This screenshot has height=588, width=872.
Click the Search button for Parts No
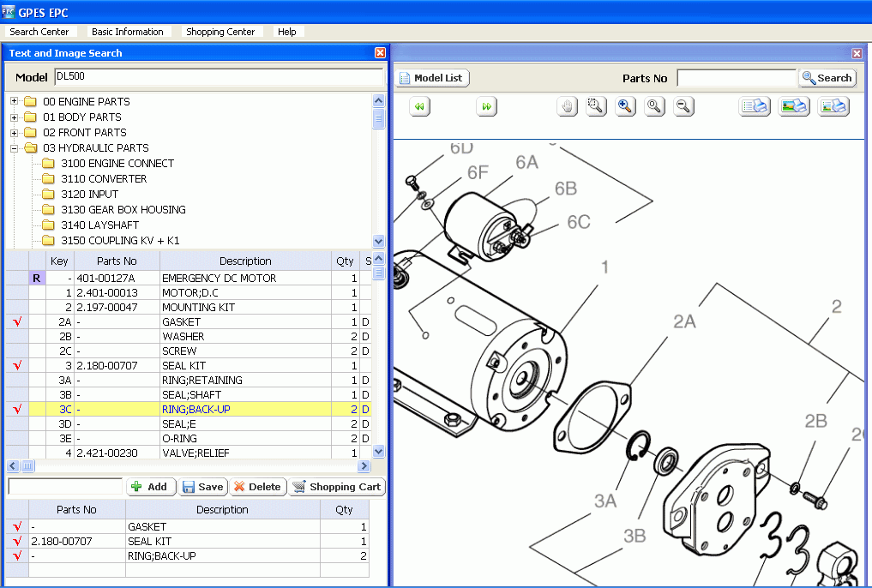click(826, 78)
